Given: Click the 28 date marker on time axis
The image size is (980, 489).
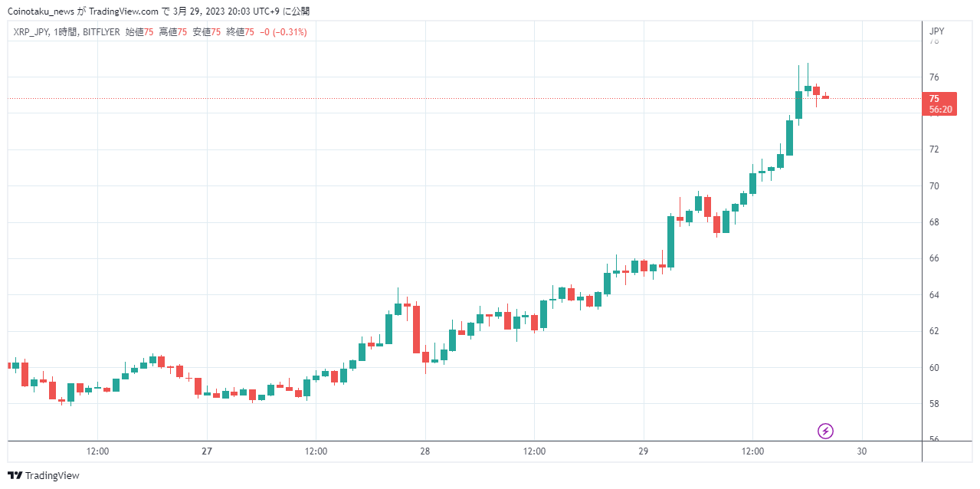Looking at the screenshot, I should click(425, 451).
